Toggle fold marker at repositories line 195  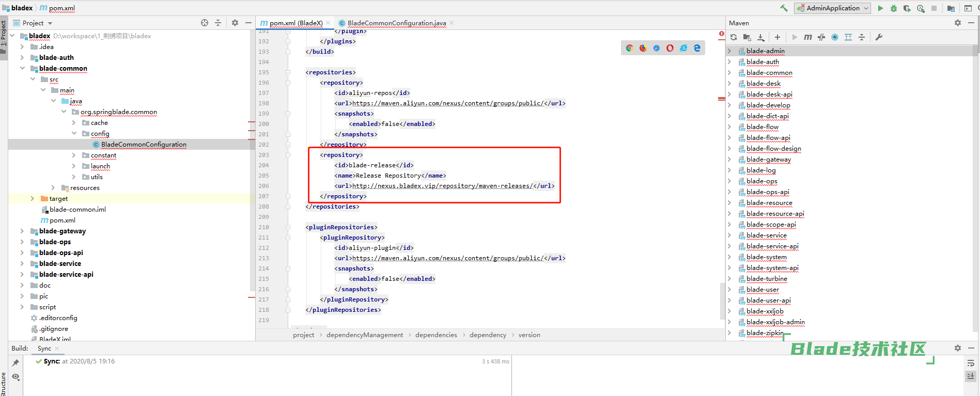[x=288, y=72]
